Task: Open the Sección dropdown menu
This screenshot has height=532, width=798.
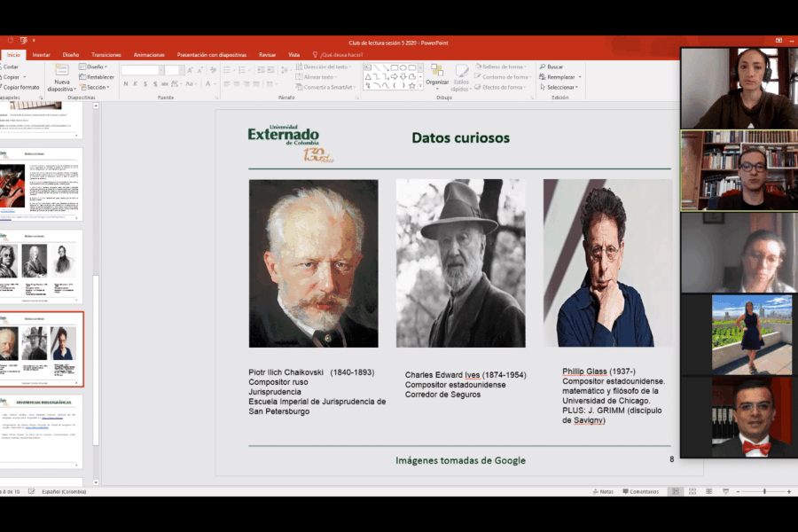Action: coord(97,88)
